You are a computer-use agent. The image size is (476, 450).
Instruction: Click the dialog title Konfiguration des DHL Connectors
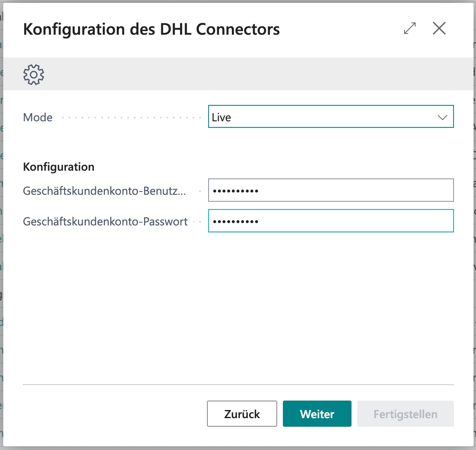click(x=151, y=29)
